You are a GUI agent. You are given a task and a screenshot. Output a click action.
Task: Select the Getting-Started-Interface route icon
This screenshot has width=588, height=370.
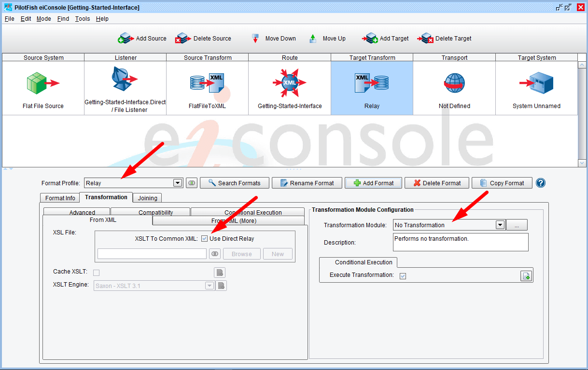[x=289, y=83]
